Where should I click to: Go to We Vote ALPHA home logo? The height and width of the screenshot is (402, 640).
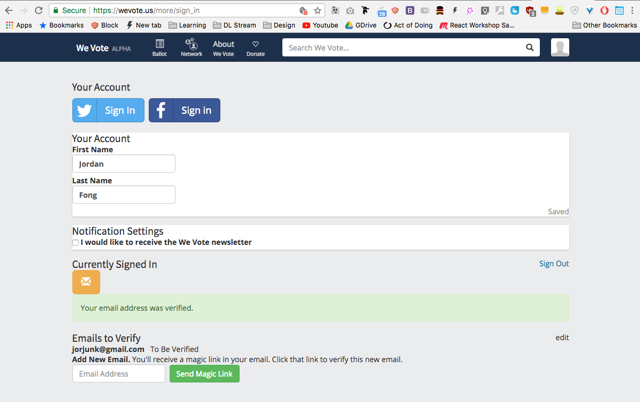click(103, 48)
